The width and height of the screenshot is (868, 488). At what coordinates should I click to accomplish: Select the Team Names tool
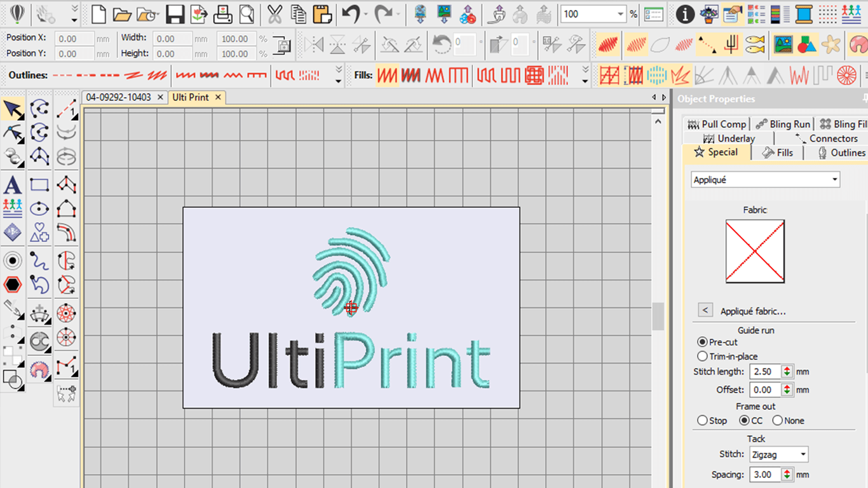(12, 207)
